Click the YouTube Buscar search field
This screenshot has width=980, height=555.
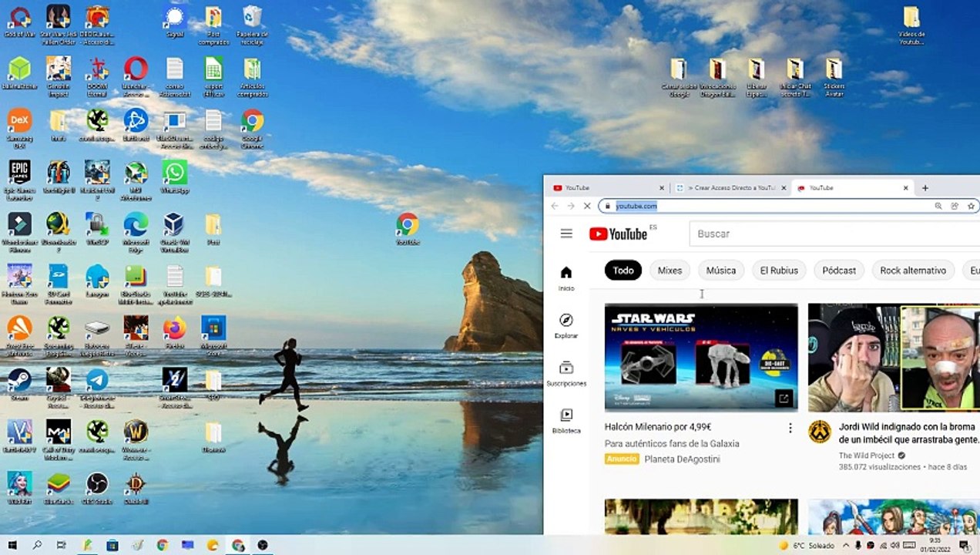[x=834, y=234]
